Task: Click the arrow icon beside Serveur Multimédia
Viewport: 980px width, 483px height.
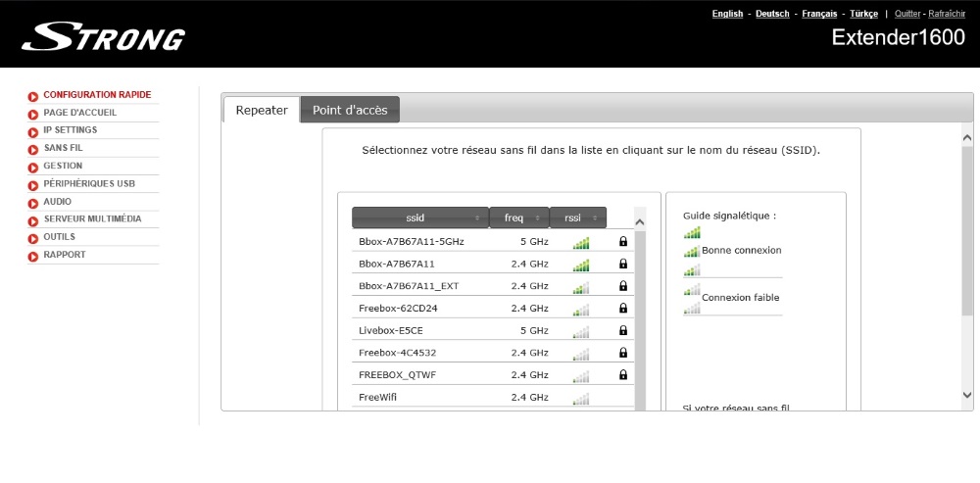Action: [x=33, y=221]
